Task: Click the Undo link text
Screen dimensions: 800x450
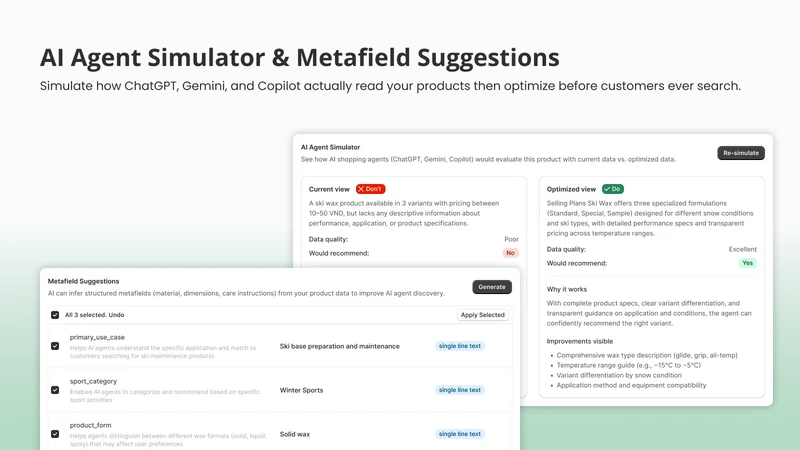Action: point(116,315)
